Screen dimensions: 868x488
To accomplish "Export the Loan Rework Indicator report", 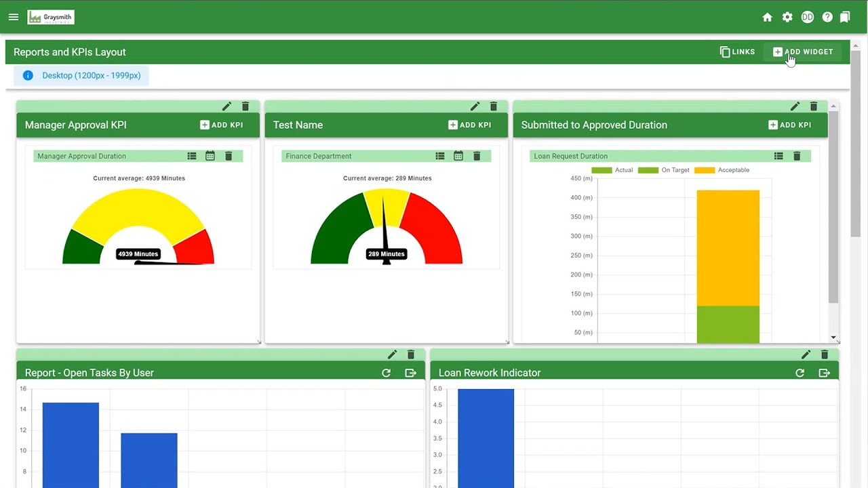I will [824, 373].
